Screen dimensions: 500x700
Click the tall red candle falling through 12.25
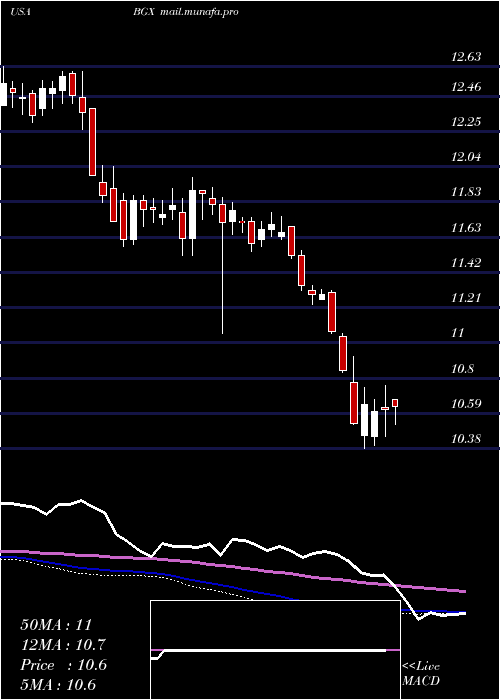click(92, 142)
